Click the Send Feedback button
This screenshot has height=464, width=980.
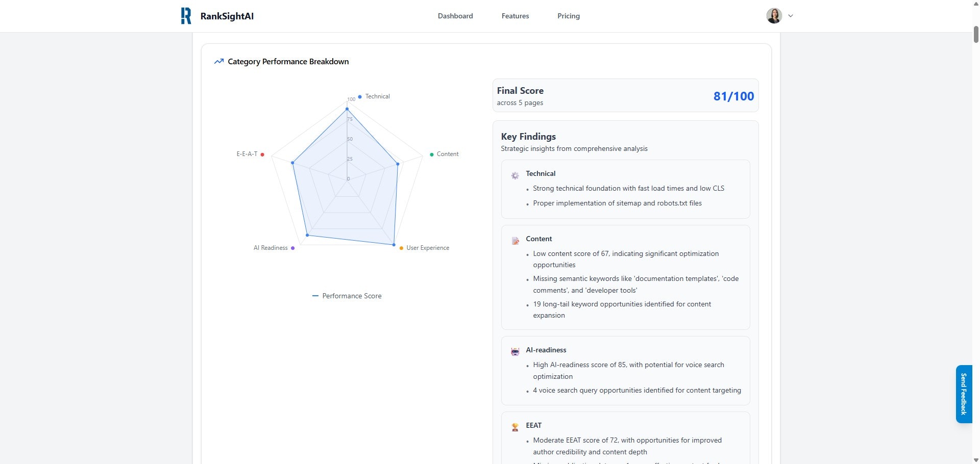point(963,394)
